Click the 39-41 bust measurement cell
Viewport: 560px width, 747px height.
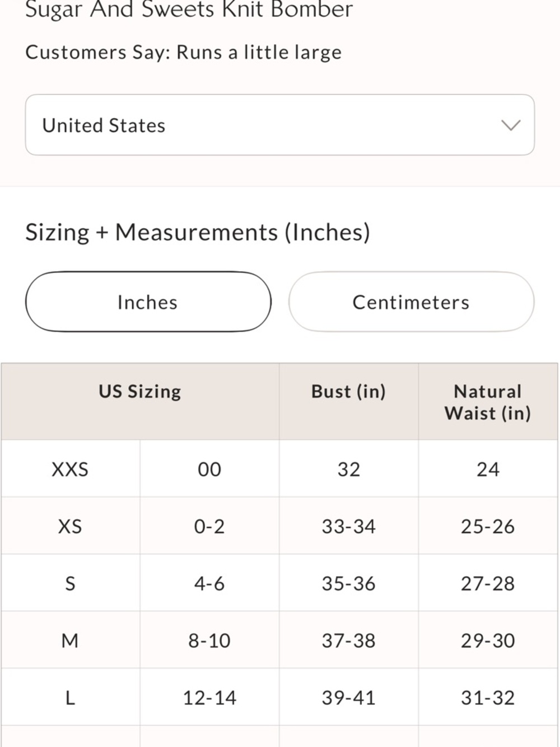click(x=349, y=698)
